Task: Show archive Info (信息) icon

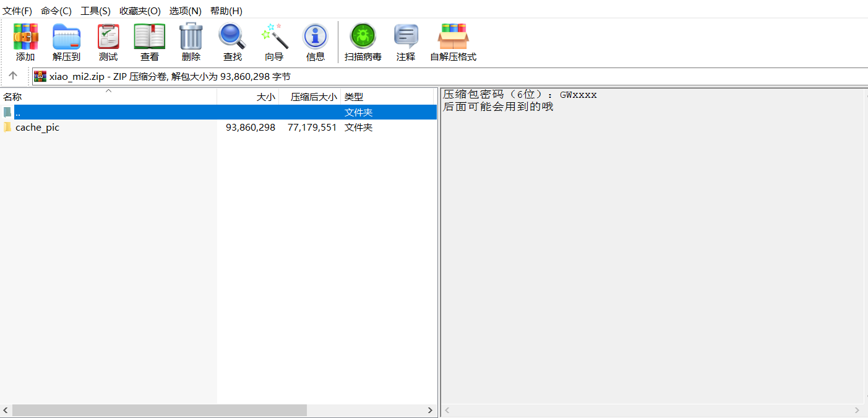Action: [x=316, y=37]
